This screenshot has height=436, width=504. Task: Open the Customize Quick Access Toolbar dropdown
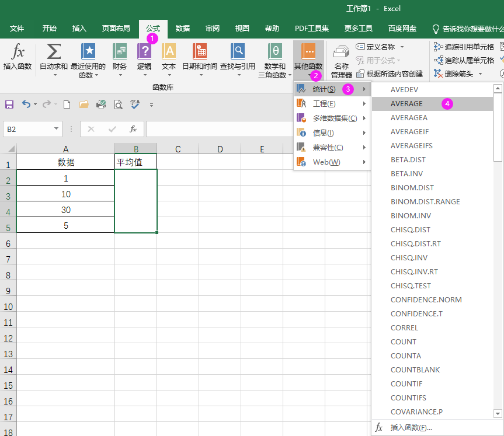[151, 104]
